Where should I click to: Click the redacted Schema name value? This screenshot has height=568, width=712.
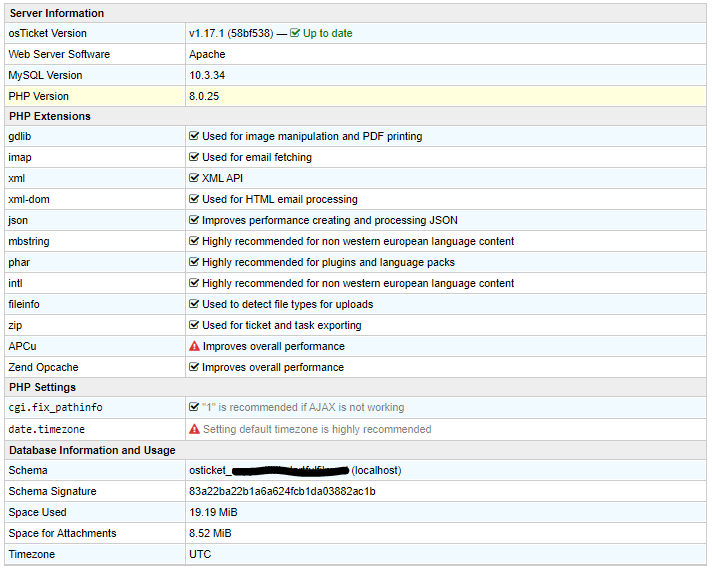[x=290, y=471]
